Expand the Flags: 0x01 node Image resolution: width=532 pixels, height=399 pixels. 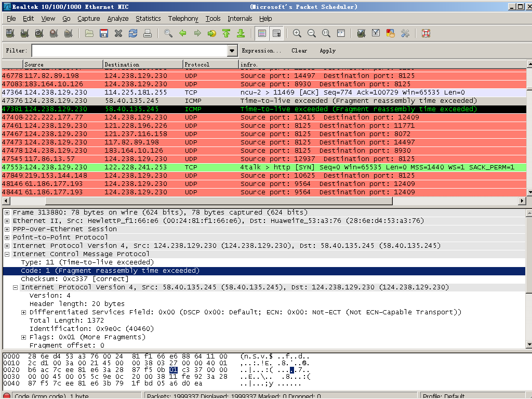(x=23, y=337)
